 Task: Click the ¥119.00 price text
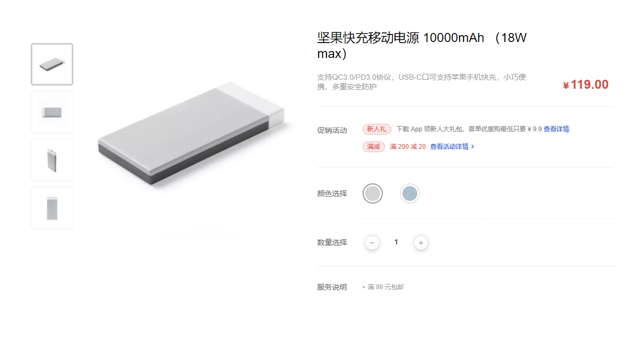click(586, 85)
